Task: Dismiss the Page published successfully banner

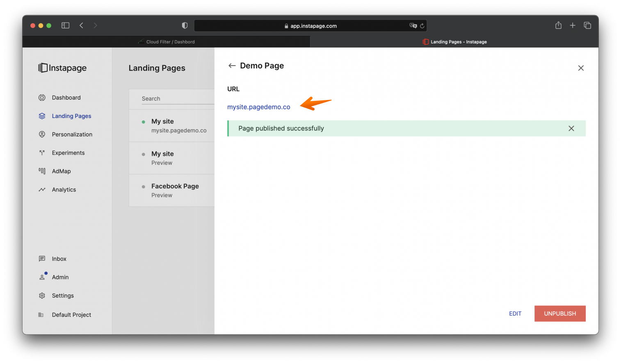Action: [x=571, y=128]
